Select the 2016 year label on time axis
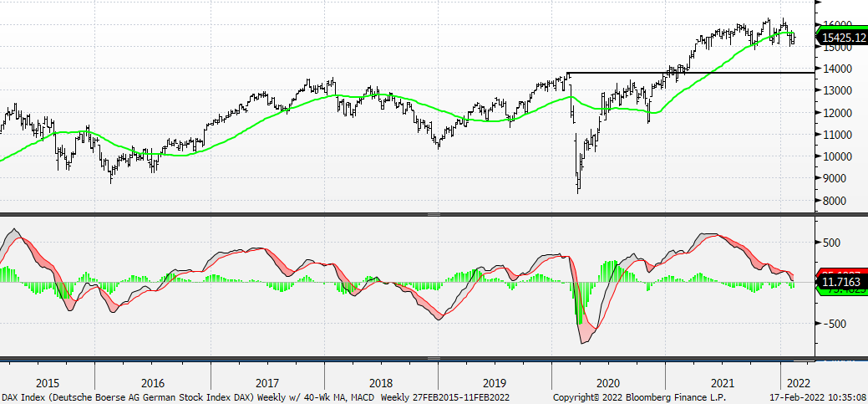Image resolution: width=868 pixels, height=404 pixels. pyautogui.click(x=153, y=383)
